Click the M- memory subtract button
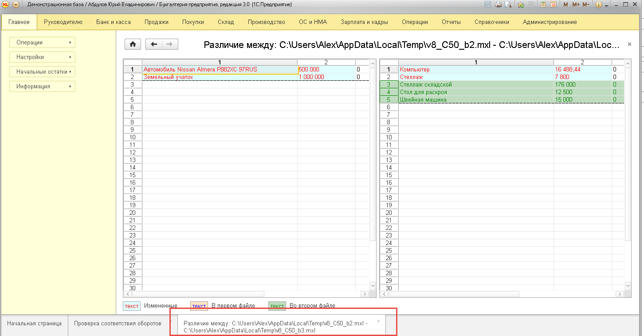The height and width of the screenshot is (336, 644). pyautogui.click(x=586, y=4)
